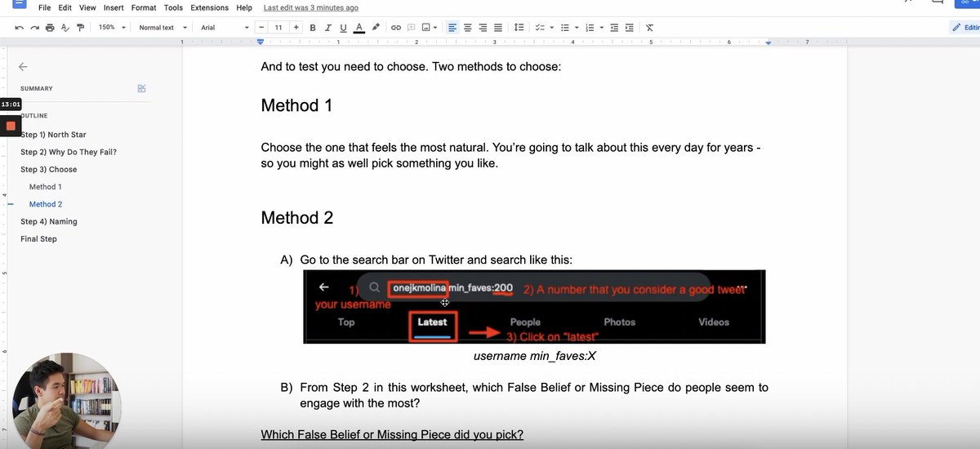Open the Editing mode button
980x449 pixels.
[x=965, y=28]
